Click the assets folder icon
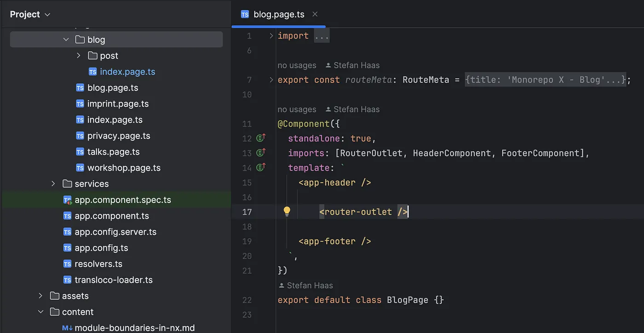 click(x=55, y=296)
